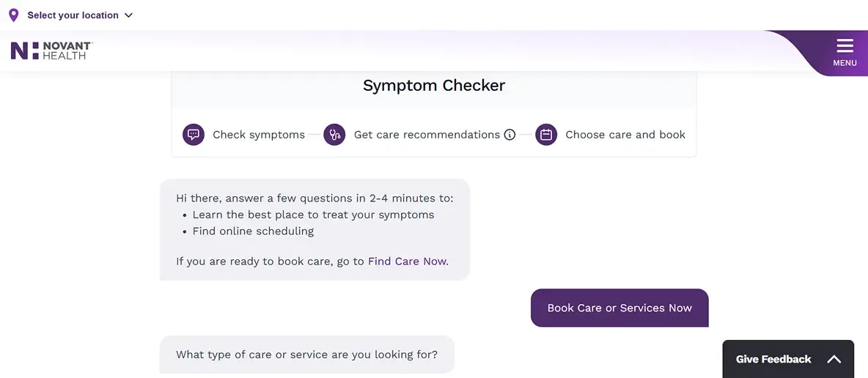This screenshot has width=868, height=378.
Task: Click the purple location pin icon
Action: (x=13, y=15)
